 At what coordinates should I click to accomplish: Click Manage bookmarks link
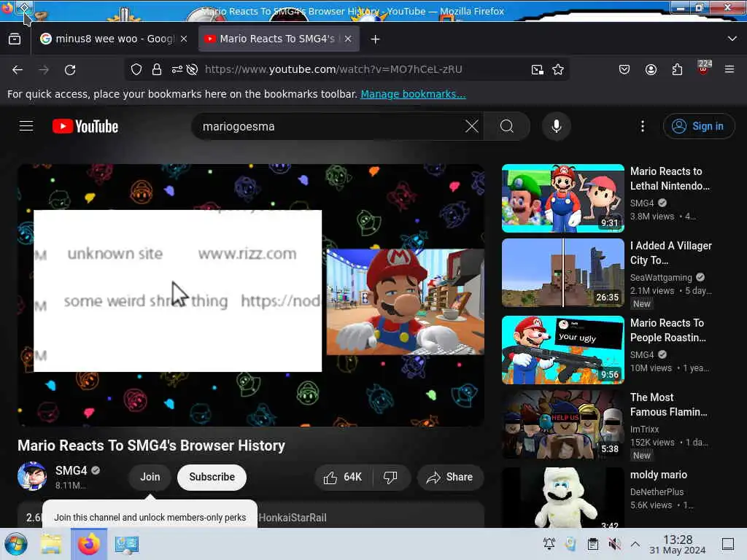coord(413,94)
